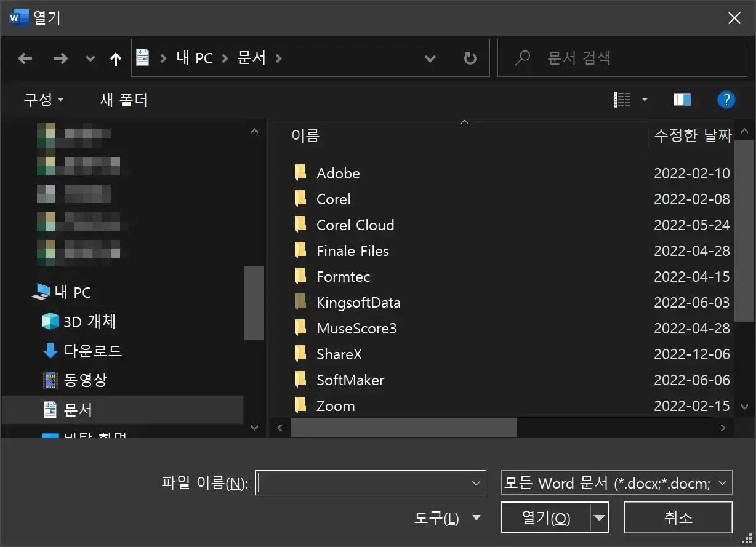Click the Adobe folder icon

[x=300, y=173]
